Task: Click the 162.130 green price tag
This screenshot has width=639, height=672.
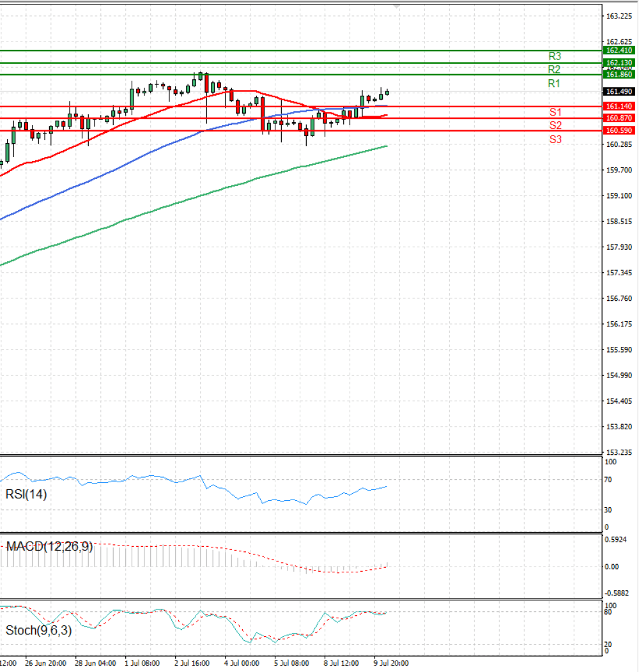Action: (619, 63)
